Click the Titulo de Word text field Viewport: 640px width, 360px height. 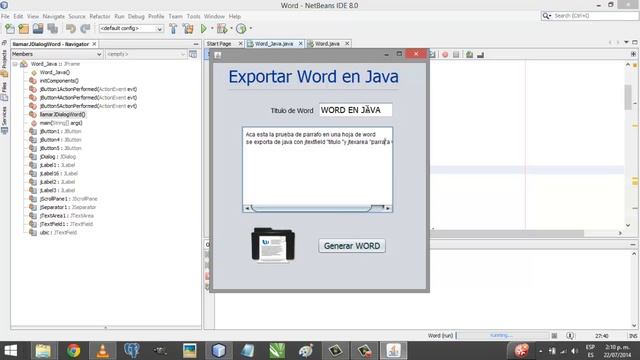tap(356, 110)
